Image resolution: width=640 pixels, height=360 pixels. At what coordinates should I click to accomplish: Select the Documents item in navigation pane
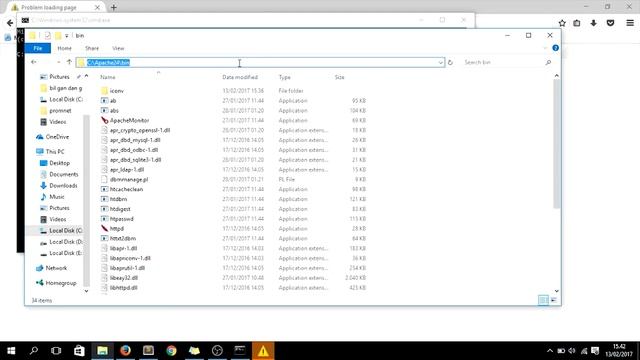point(59,174)
